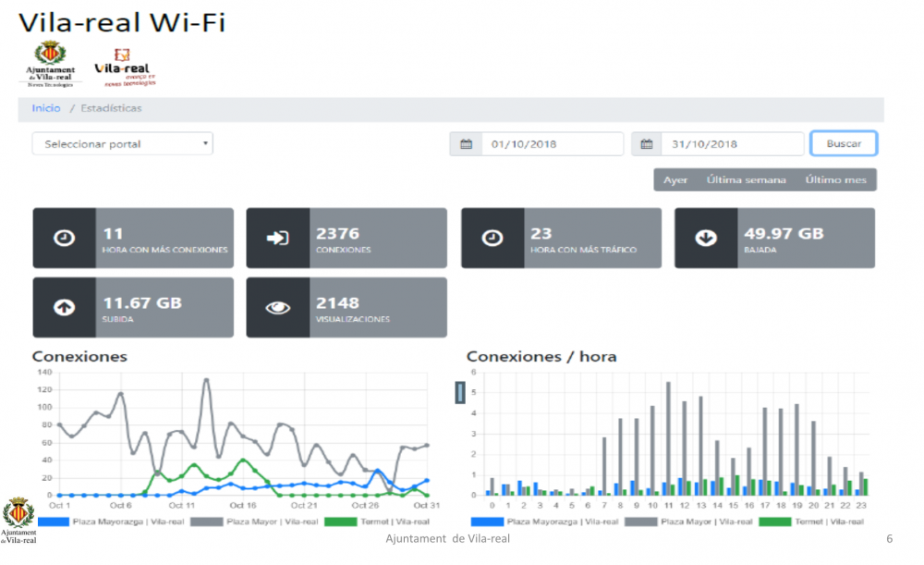Choose the Ayer quick range option
924x565 pixels.
click(675, 179)
